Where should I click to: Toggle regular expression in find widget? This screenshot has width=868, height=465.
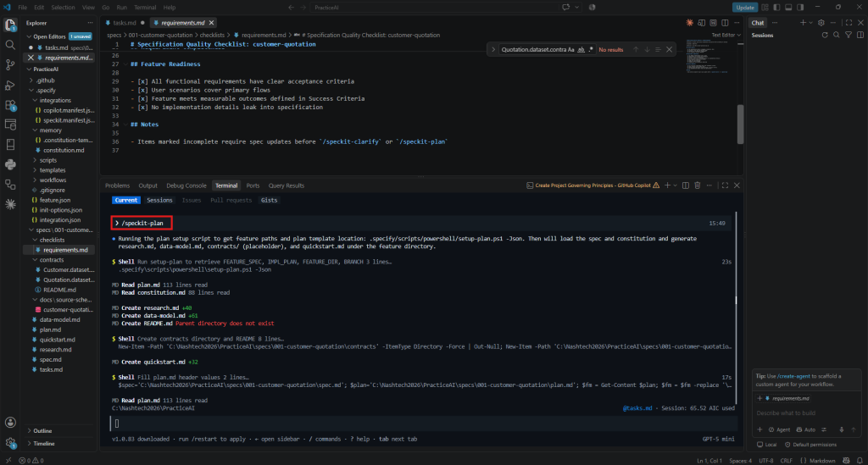pyautogui.click(x=591, y=50)
